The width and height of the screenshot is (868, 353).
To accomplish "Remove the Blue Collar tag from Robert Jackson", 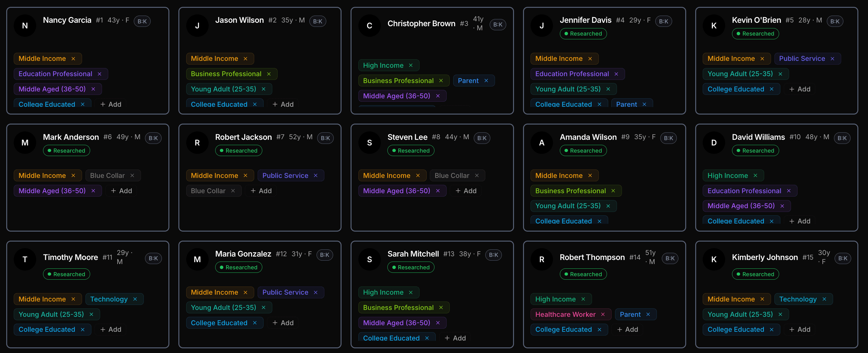I will point(233,190).
